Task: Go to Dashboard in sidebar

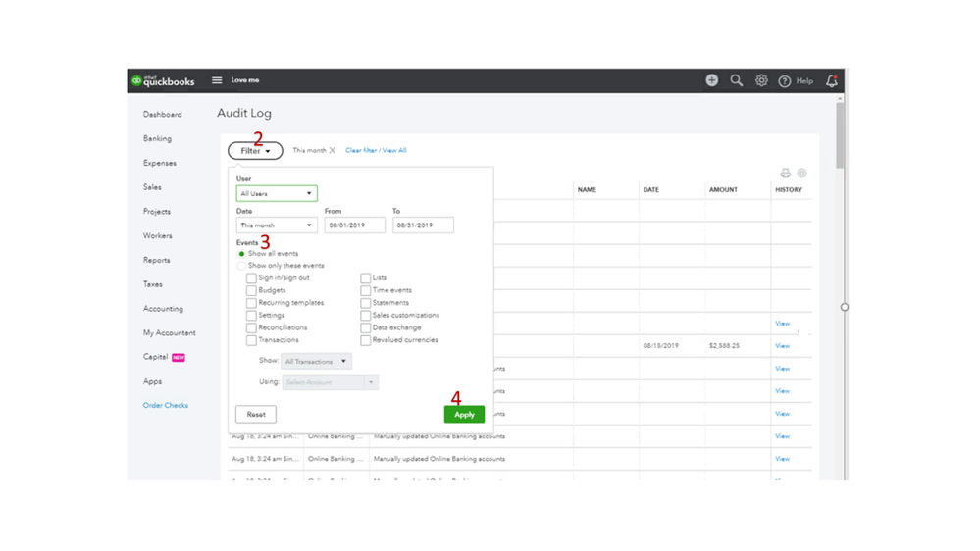Action: (163, 115)
